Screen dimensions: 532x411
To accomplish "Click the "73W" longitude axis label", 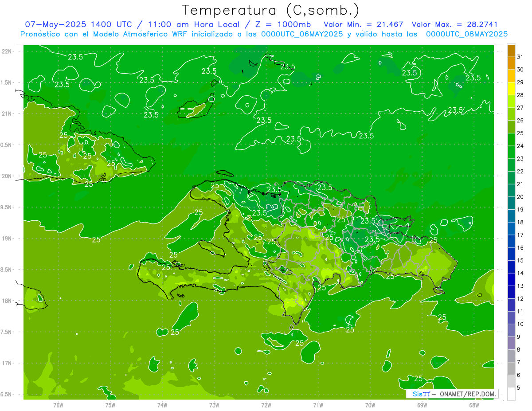I will click(x=214, y=405).
